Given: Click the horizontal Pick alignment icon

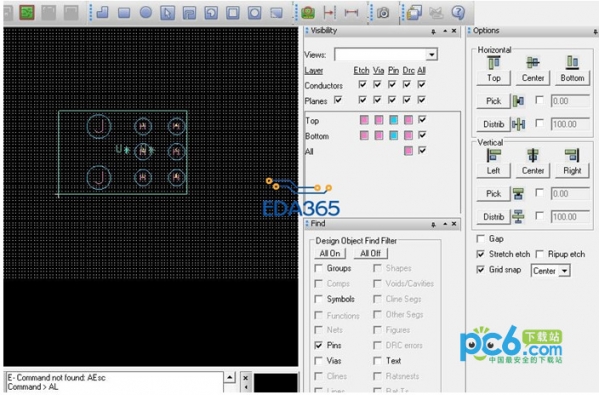Looking at the screenshot, I should pyautogui.click(x=518, y=101).
